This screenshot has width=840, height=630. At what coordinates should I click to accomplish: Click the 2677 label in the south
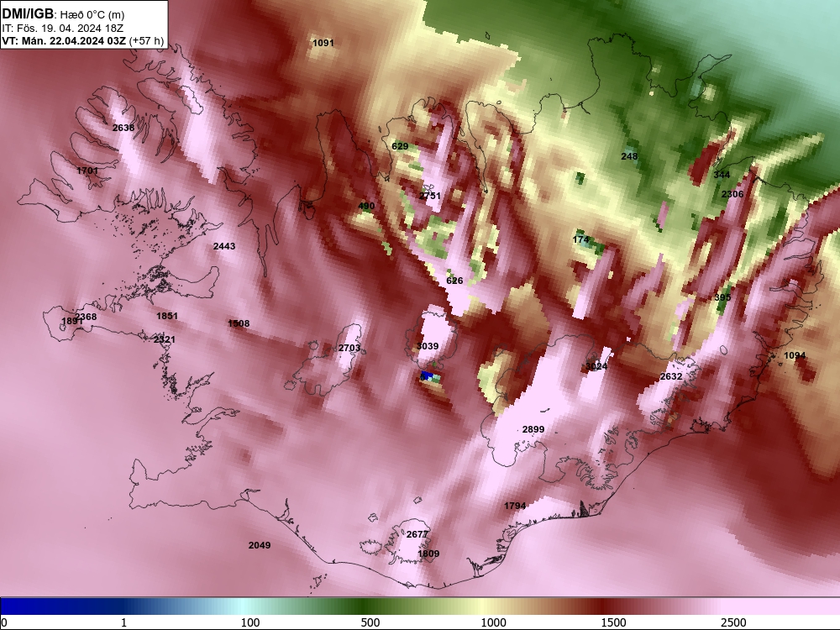[x=417, y=534]
